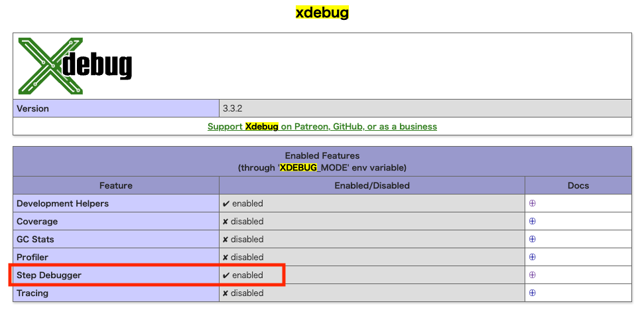The height and width of the screenshot is (310, 644).
Task: Open the Development Helpers docs icon
Action: [x=533, y=203]
